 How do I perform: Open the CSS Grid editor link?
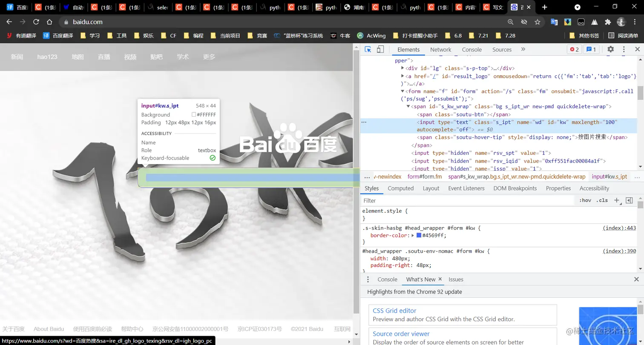pos(394,311)
